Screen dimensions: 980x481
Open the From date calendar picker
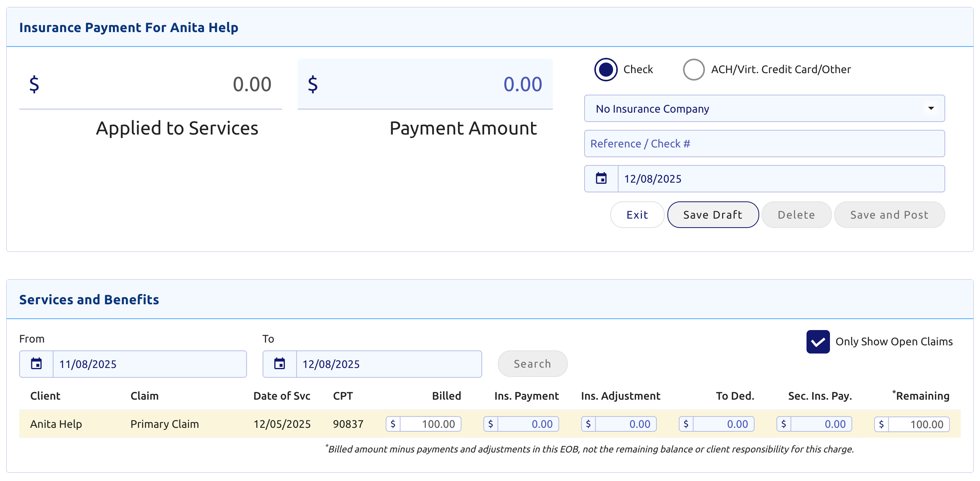pyautogui.click(x=36, y=364)
